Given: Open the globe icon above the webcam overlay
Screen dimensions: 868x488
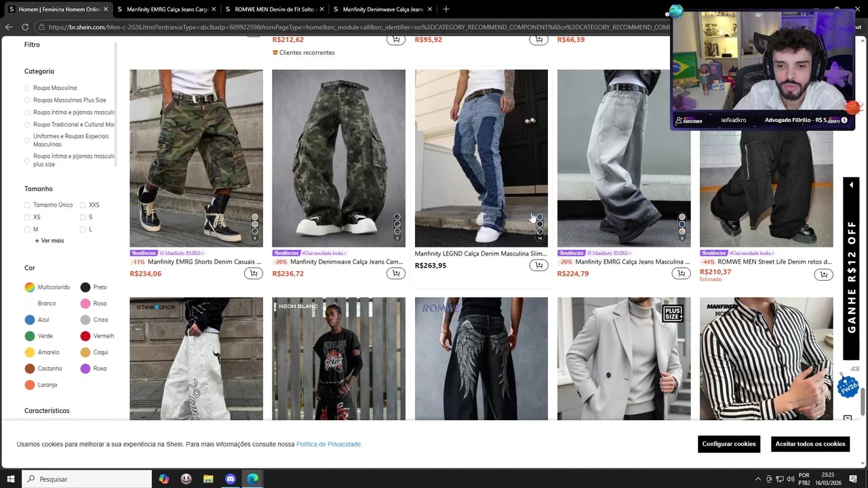Looking at the screenshot, I should coord(675,11).
